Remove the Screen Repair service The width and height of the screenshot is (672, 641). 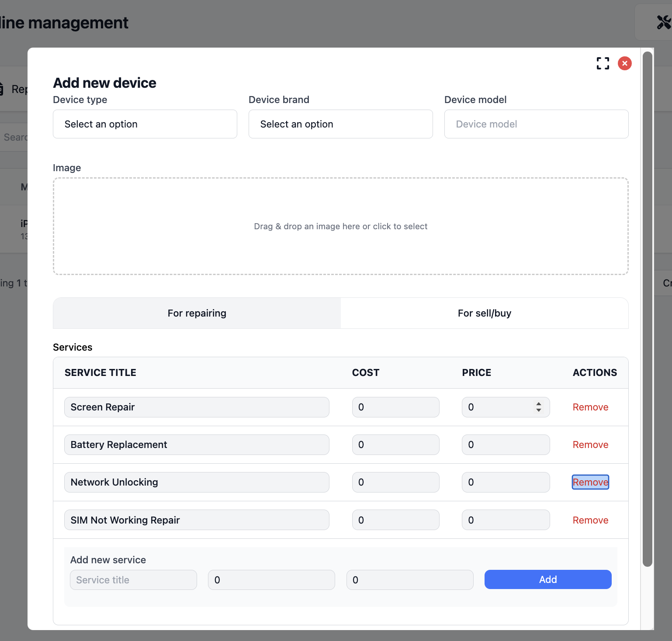tap(590, 407)
